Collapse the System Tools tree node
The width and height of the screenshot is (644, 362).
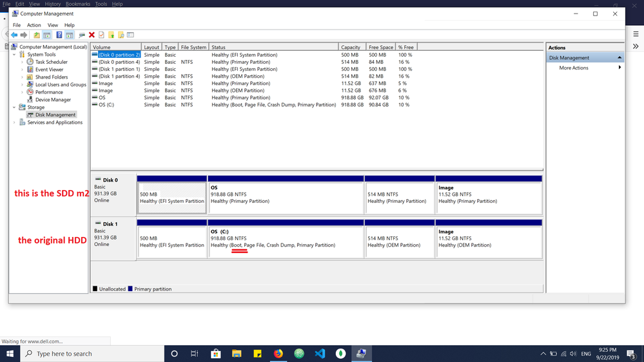click(x=14, y=55)
